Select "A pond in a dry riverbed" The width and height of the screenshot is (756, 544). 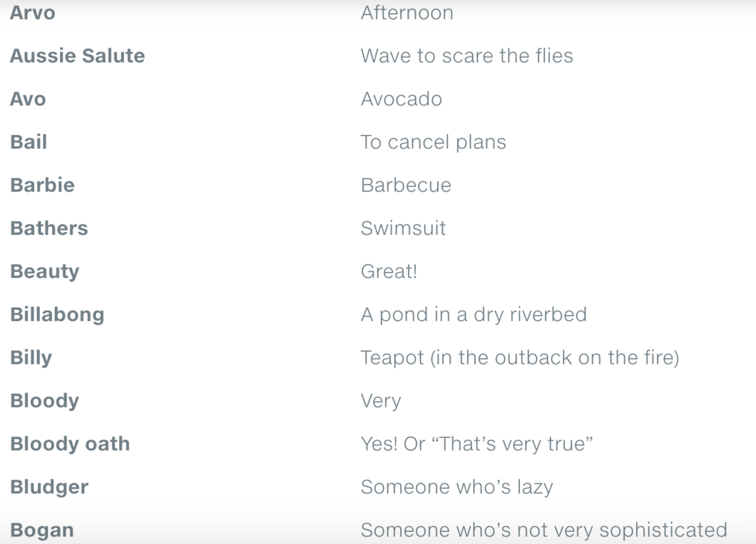[x=473, y=314]
